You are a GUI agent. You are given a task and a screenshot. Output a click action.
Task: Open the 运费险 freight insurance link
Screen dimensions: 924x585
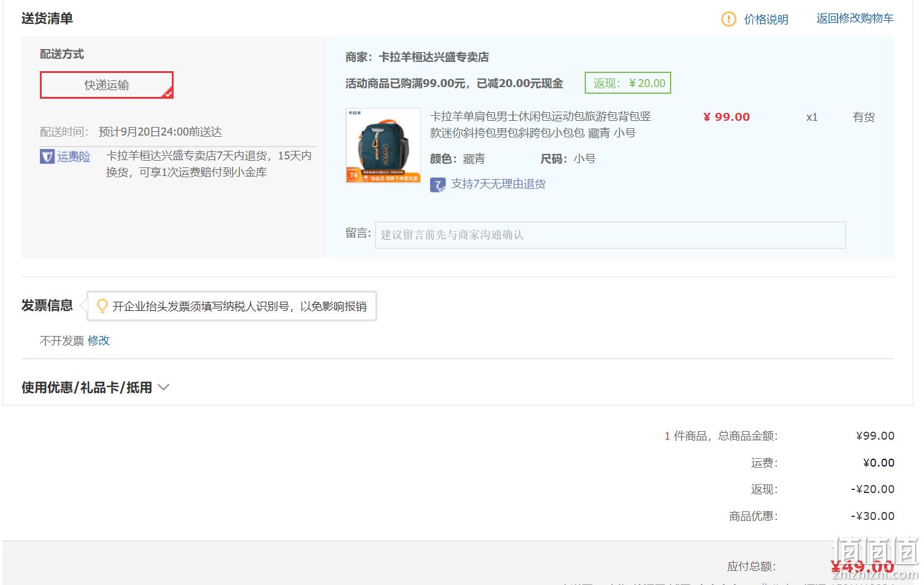tap(74, 156)
